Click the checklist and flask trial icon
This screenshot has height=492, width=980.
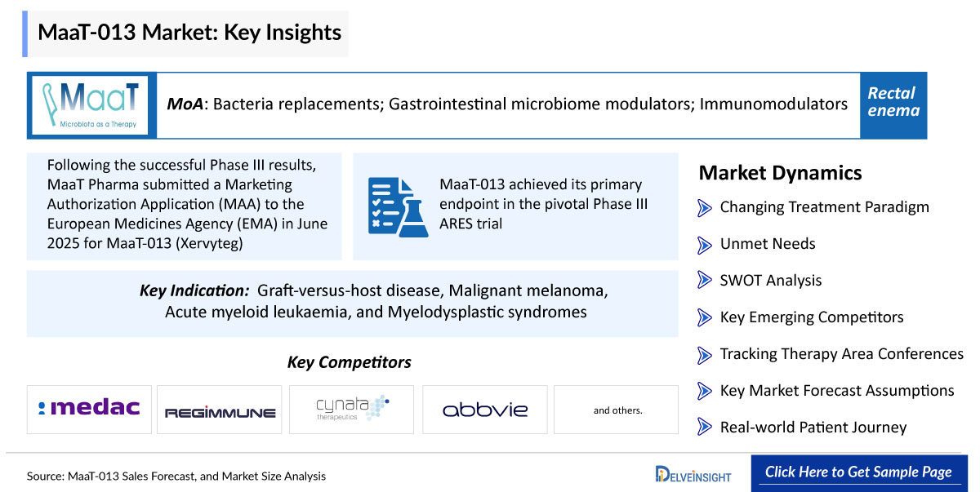coord(397,206)
